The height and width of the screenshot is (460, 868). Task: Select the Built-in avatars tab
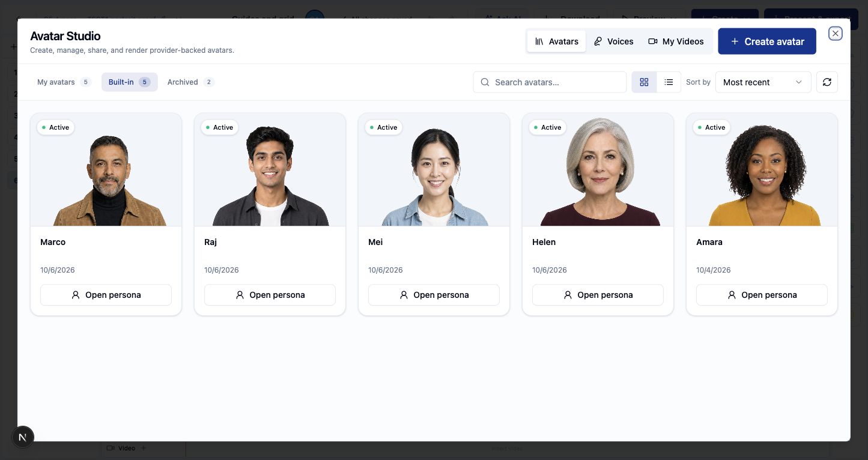click(129, 82)
